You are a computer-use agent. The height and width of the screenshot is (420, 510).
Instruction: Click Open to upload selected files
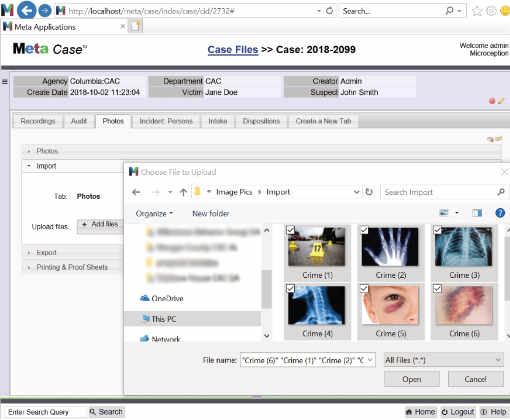click(x=411, y=379)
